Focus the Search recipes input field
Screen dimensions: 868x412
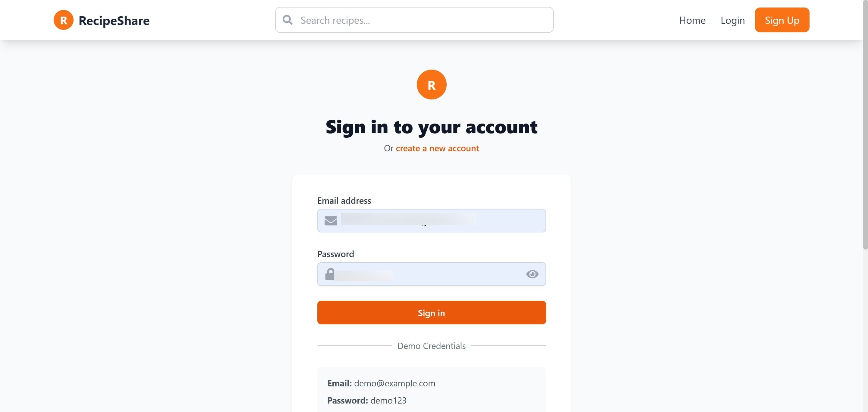pyautogui.click(x=414, y=20)
